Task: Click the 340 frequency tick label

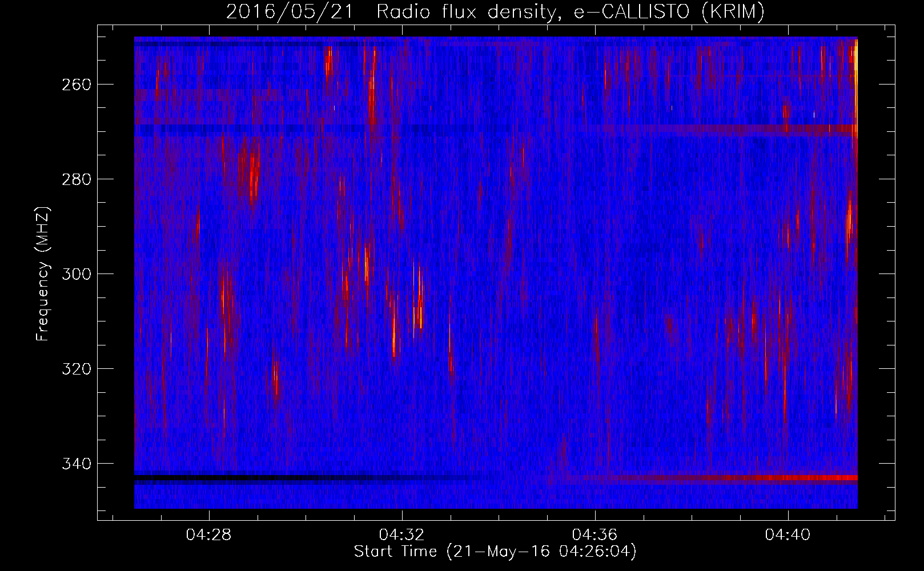Action: 76,464
